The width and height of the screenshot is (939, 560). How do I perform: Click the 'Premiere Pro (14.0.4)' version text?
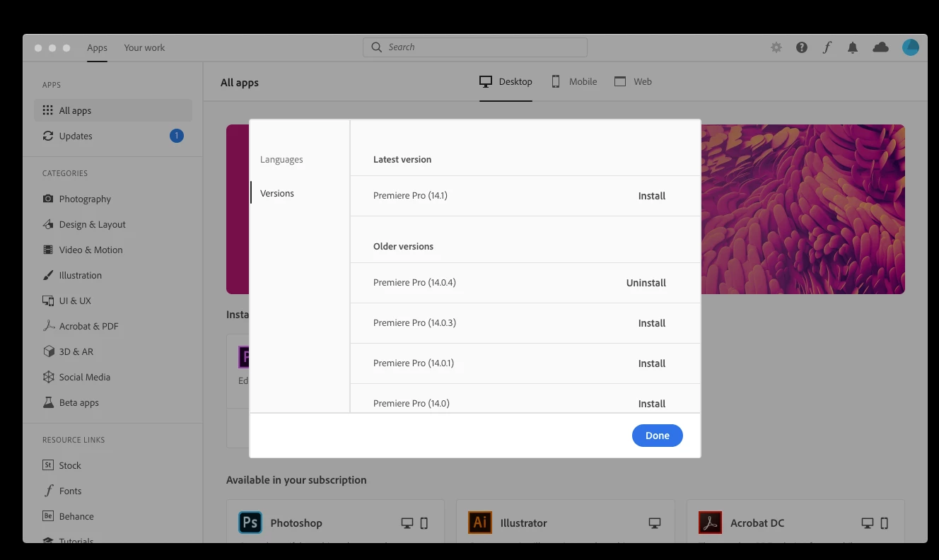(414, 282)
